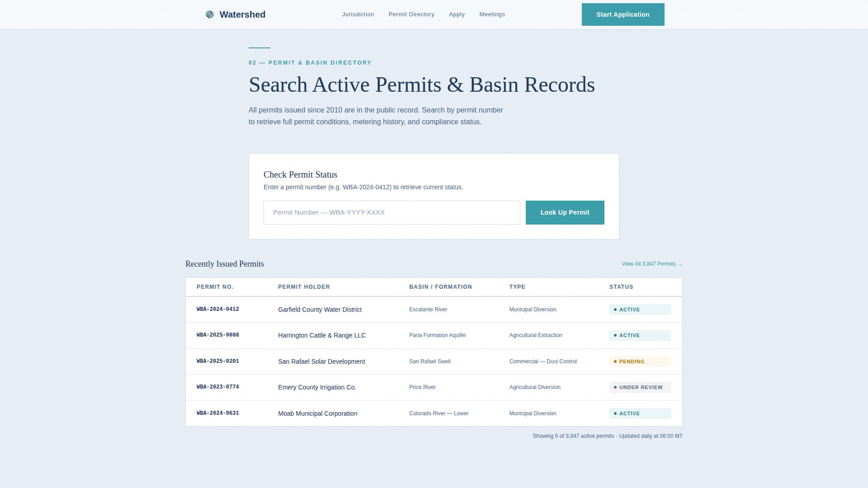Select permit number WBA-2024-0412
This screenshot has width=868, height=488.
[x=218, y=310]
